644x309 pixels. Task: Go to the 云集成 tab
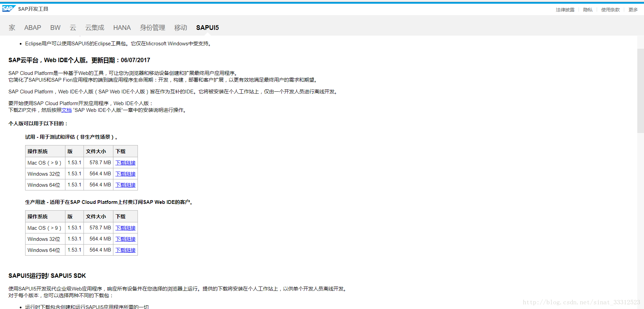pos(95,28)
